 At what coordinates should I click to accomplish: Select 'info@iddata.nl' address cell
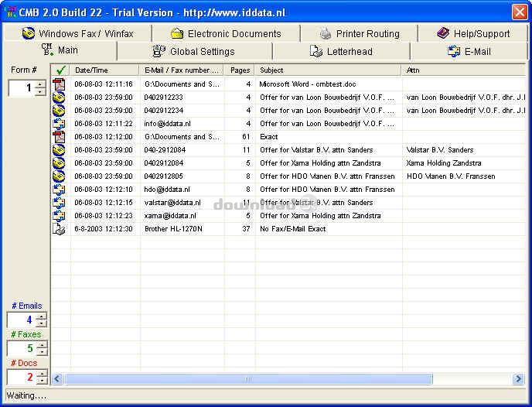click(x=167, y=124)
